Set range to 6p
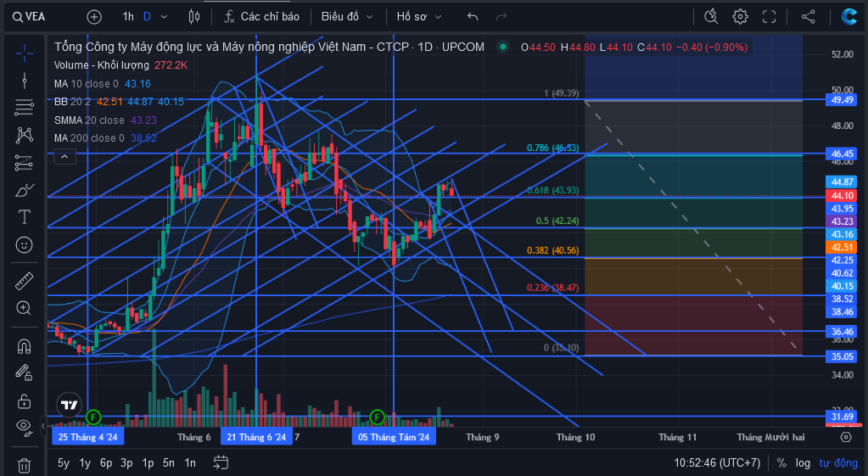The image size is (868, 476). (106, 462)
